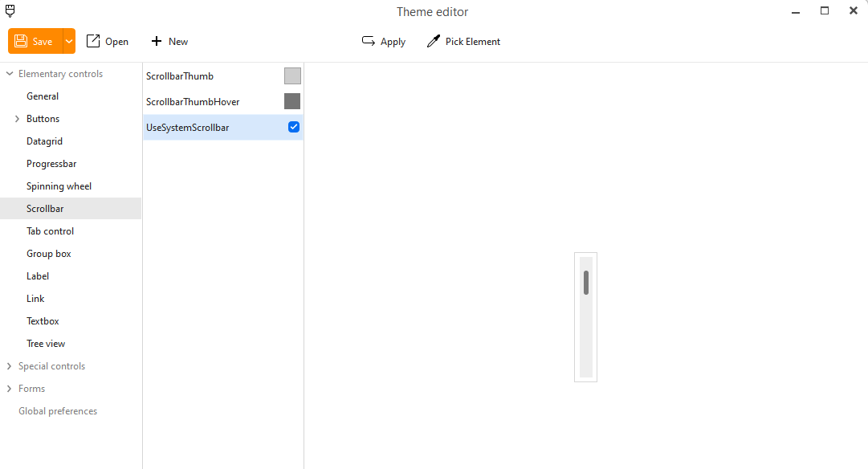868x469 pixels.
Task: Click the Forms heading
Action: click(31, 389)
